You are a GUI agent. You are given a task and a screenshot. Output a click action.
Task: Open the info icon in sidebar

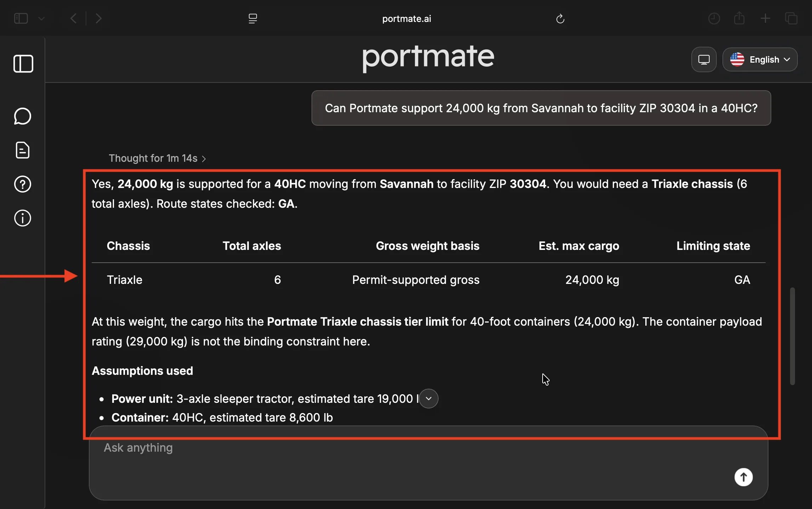click(23, 218)
